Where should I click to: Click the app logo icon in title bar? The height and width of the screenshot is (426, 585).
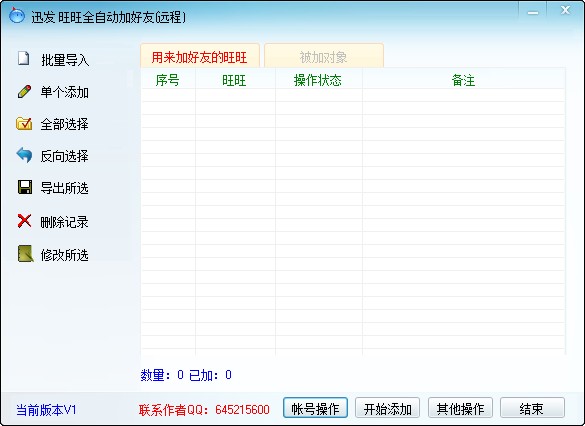16,16
